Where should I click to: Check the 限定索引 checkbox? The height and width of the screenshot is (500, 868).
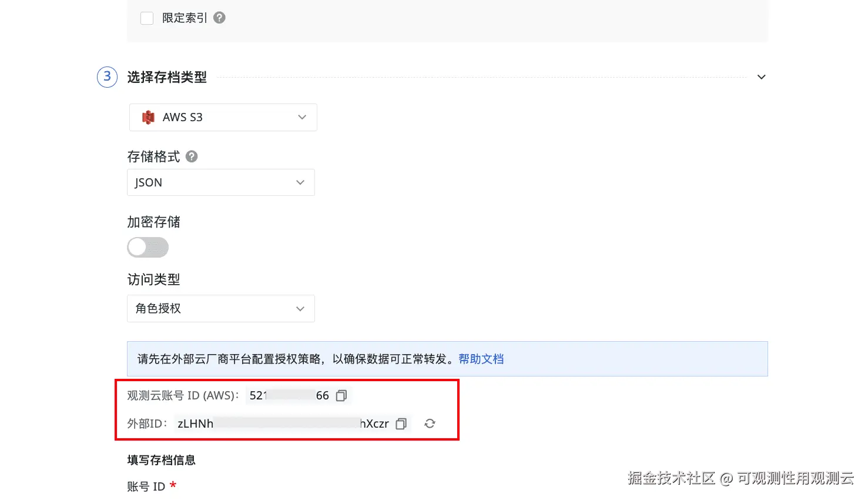coord(147,18)
